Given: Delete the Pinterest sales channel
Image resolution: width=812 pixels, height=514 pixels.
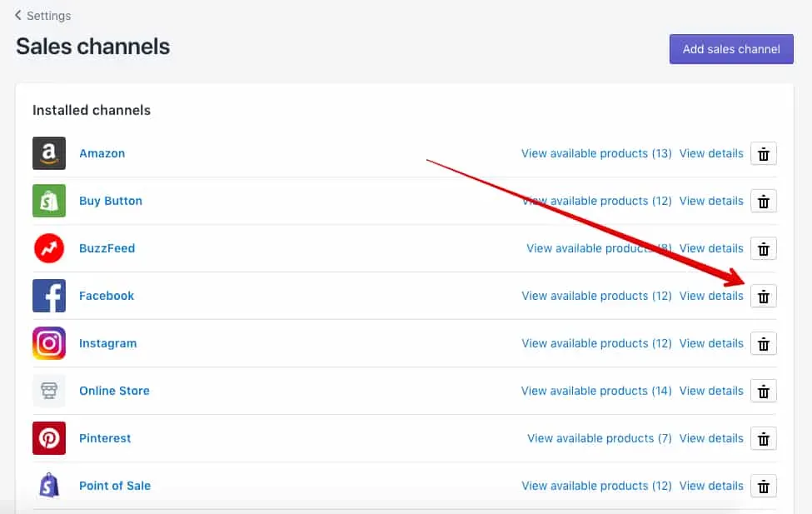Looking at the screenshot, I should (764, 438).
